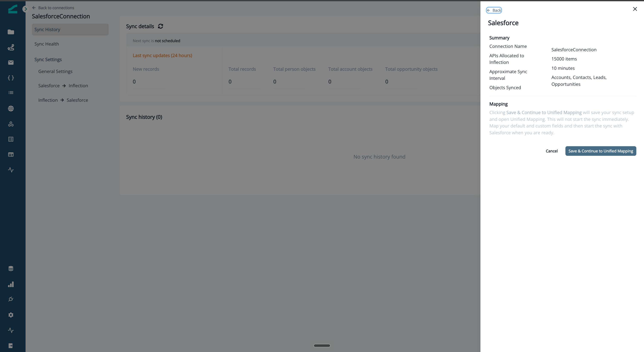644x352 pixels.
Task: Click the 'Accounts, Contacts, Leads, Opportunities' value
Action: 579,81
